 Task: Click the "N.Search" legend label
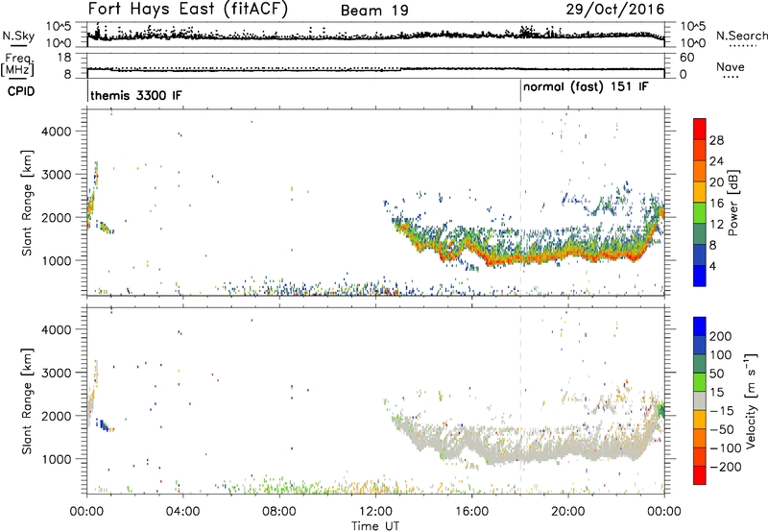click(x=741, y=36)
